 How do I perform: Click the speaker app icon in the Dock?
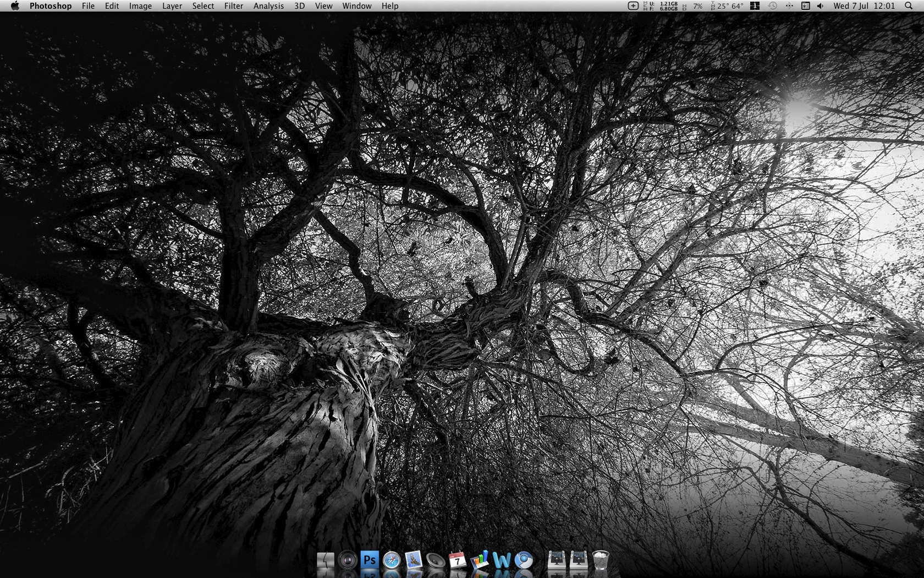click(436, 560)
